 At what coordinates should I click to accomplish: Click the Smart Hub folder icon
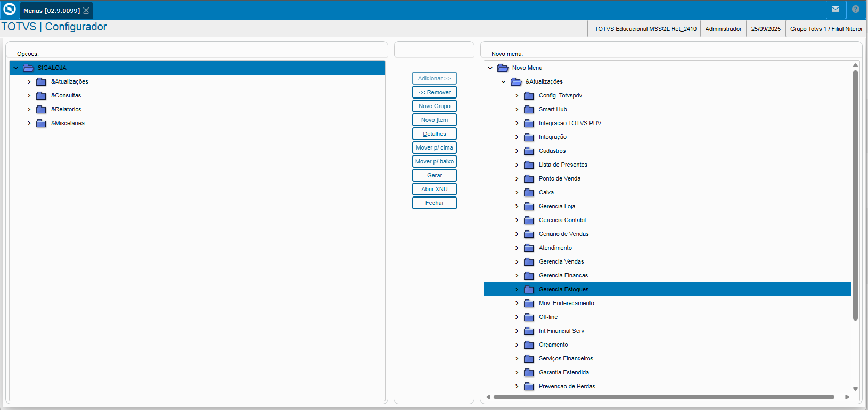[529, 109]
